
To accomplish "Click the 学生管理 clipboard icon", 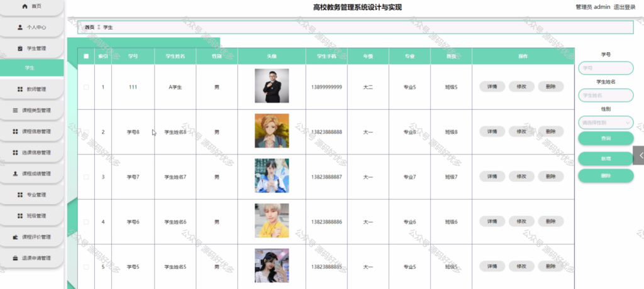I will click(x=20, y=48).
